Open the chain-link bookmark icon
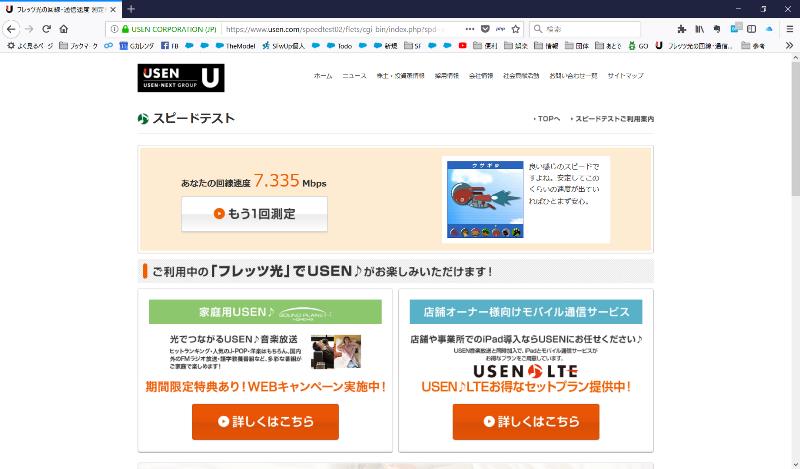Screen dimensions: 800x469 pos(108,46)
